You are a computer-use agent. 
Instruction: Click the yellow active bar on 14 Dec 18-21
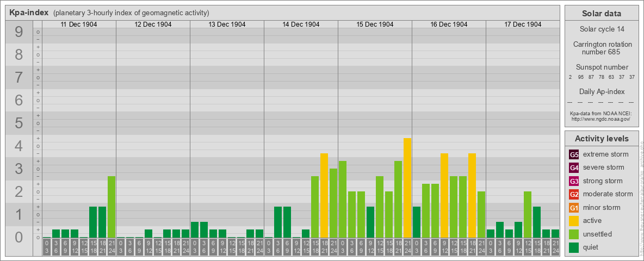tap(324, 196)
